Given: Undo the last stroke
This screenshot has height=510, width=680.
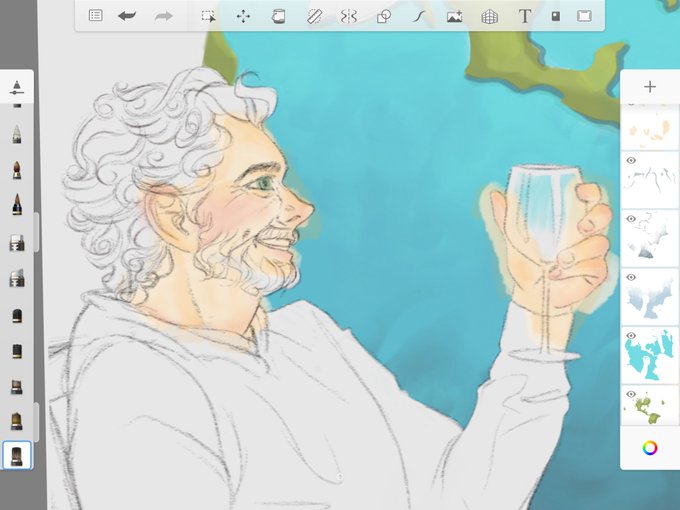Looking at the screenshot, I should [x=127, y=16].
